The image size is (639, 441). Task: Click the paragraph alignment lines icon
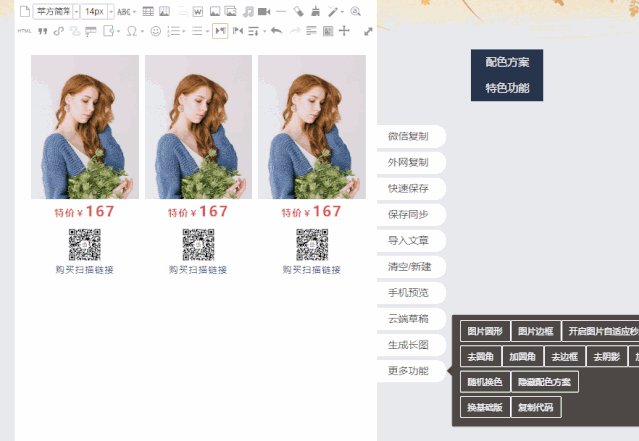[x=311, y=31]
